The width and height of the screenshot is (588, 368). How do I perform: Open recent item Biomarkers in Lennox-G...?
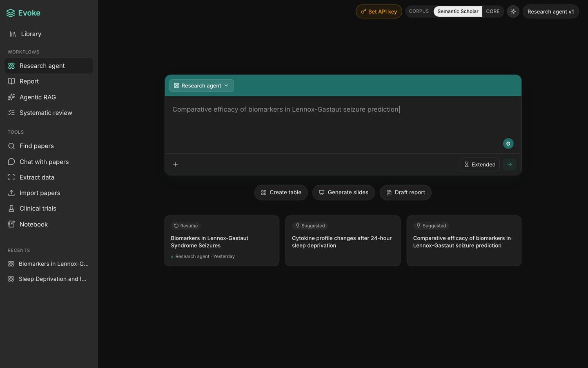[x=49, y=264]
